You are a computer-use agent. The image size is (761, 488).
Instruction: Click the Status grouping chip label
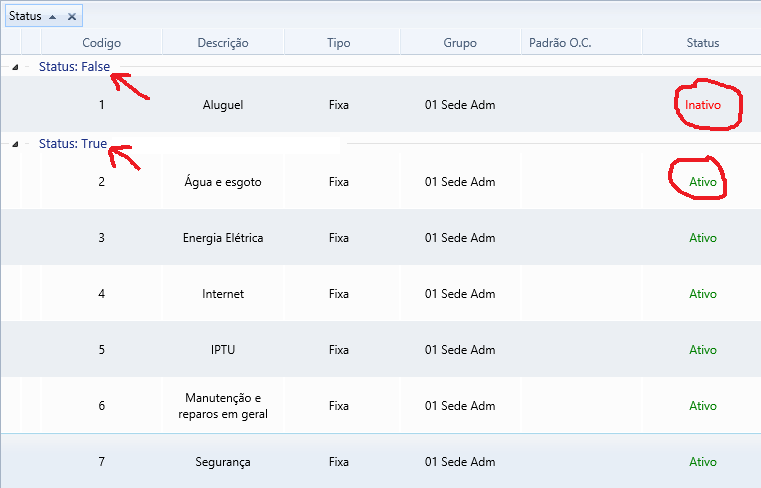(25, 16)
